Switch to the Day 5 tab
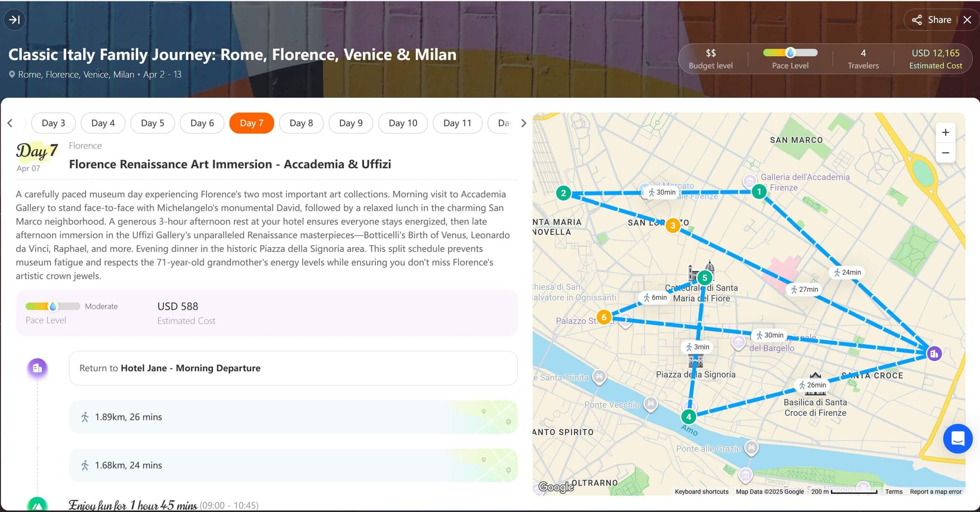The width and height of the screenshot is (980, 512). point(152,123)
